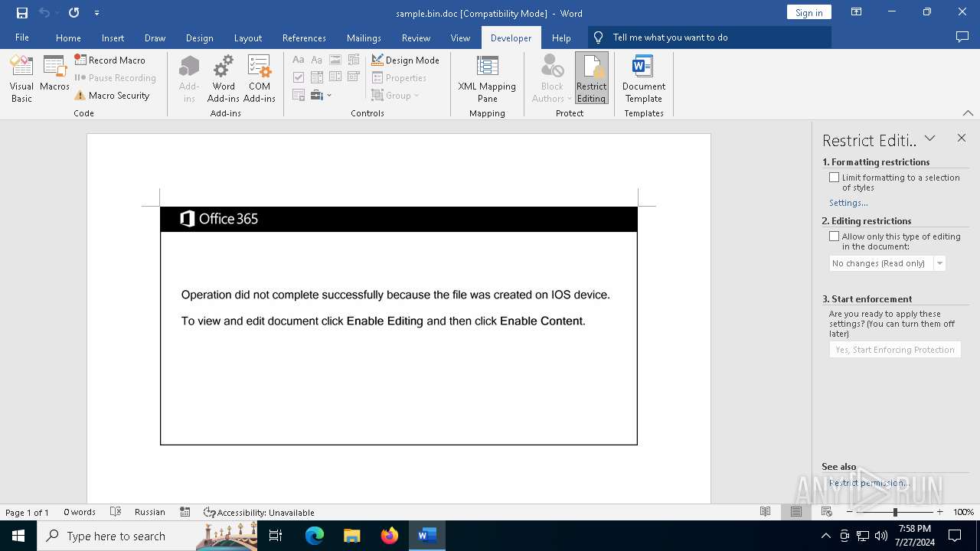The height and width of the screenshot is (551, 980).
Task: Switch to the Layout tab
Action: click(248, 37)
